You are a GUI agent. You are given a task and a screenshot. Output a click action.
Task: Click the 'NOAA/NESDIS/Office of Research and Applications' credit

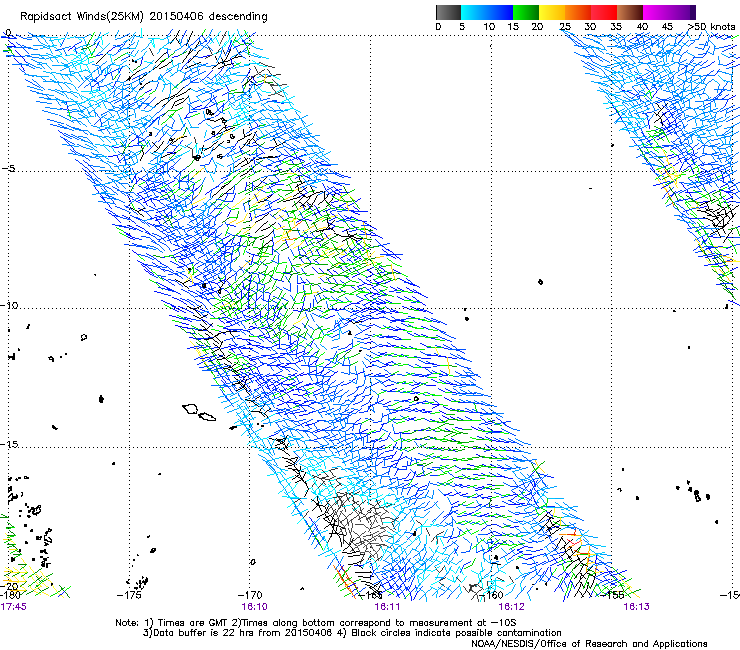point(589,644)
